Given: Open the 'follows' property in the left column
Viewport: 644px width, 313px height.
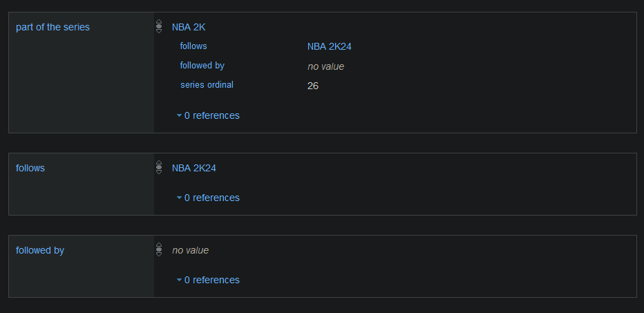Looking at the screenshot, I should click(x=30, y=168).
